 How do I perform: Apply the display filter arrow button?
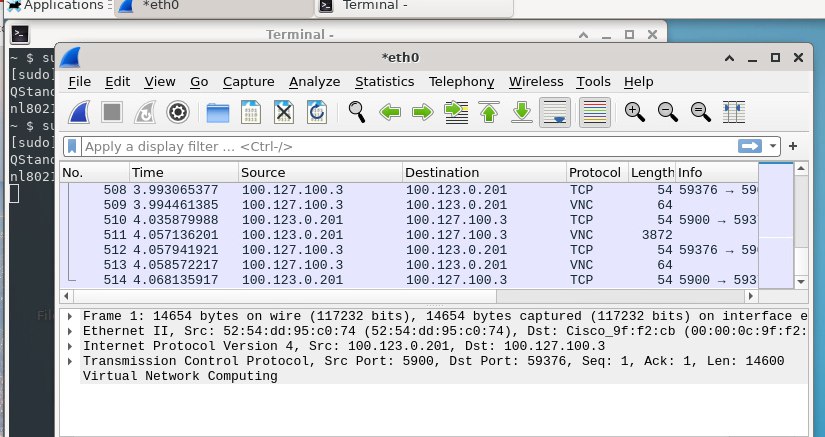click(x=750, y=146)
